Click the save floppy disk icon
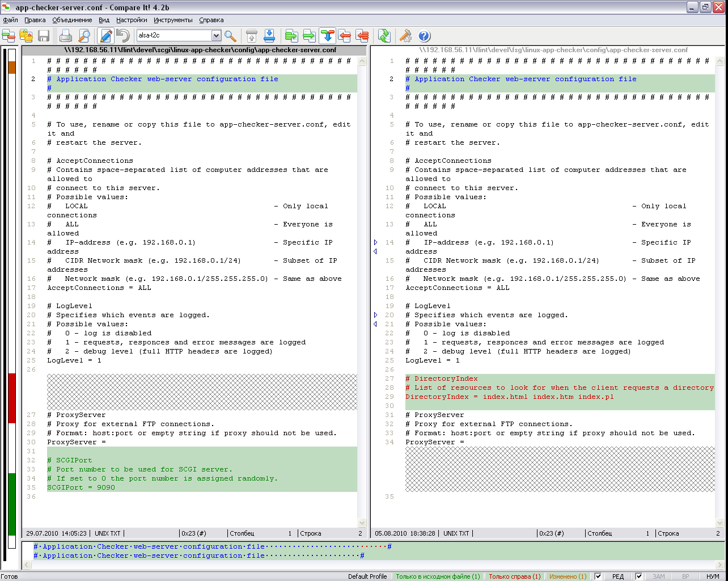The image size is (728, 581). [44, 36]
